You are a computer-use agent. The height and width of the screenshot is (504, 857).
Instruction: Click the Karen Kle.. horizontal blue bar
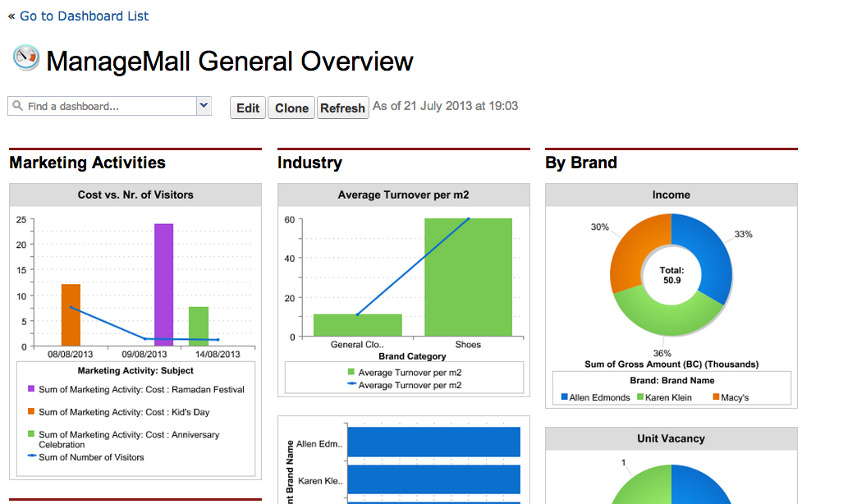point(434,479)
